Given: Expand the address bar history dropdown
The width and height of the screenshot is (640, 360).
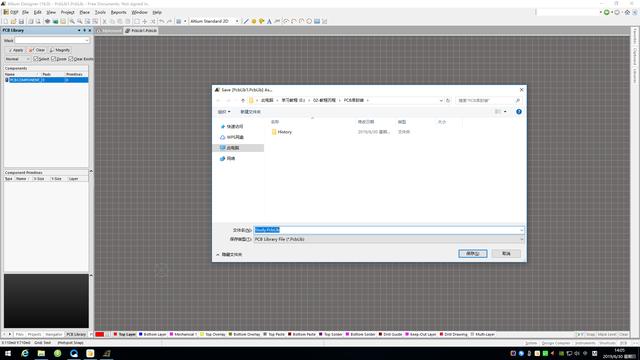Looking at the screenshot, I should (x=441, y=100).
